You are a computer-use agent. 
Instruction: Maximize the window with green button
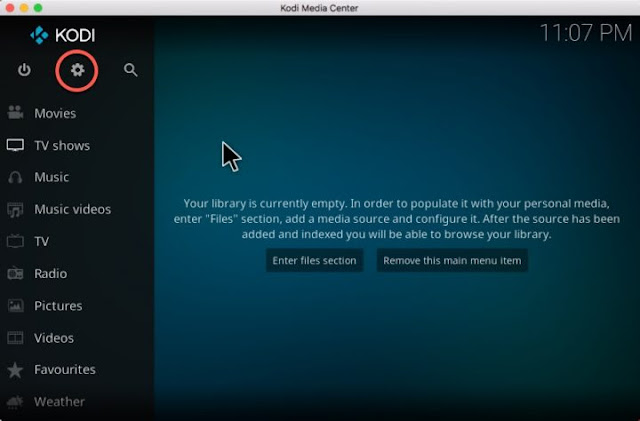(38, 8)
